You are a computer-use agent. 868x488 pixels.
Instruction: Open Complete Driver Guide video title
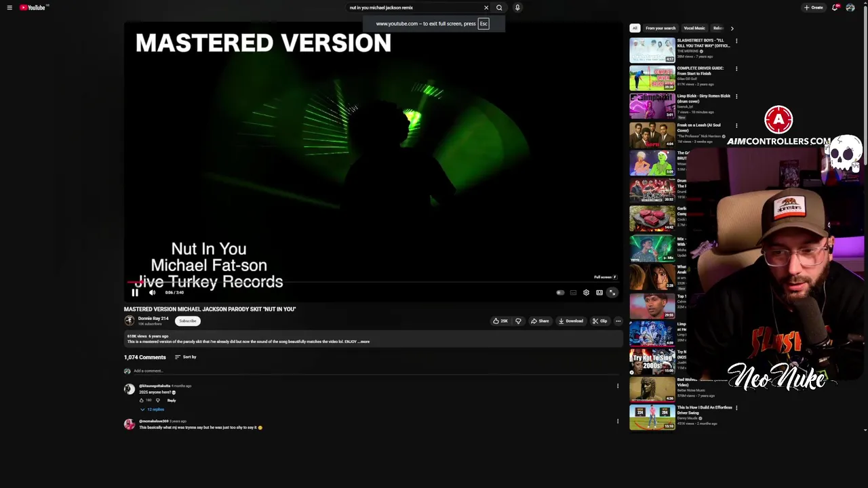coord(700,70)
